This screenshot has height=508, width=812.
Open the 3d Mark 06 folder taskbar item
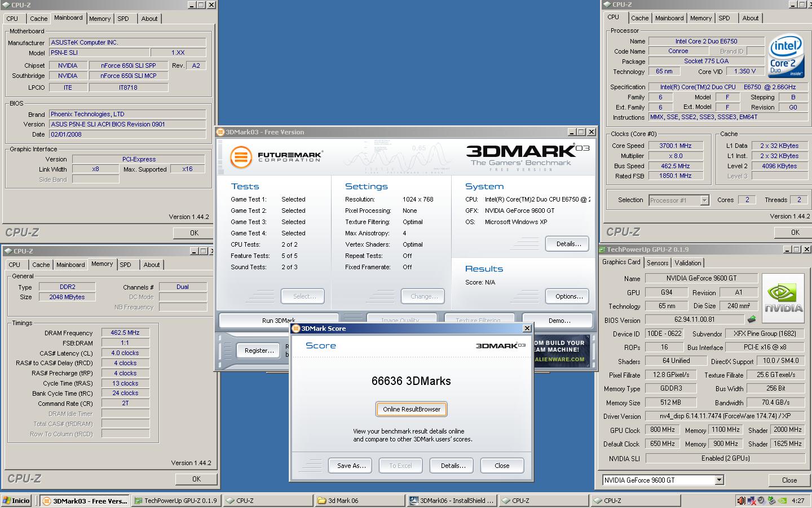tap(359, 501)
